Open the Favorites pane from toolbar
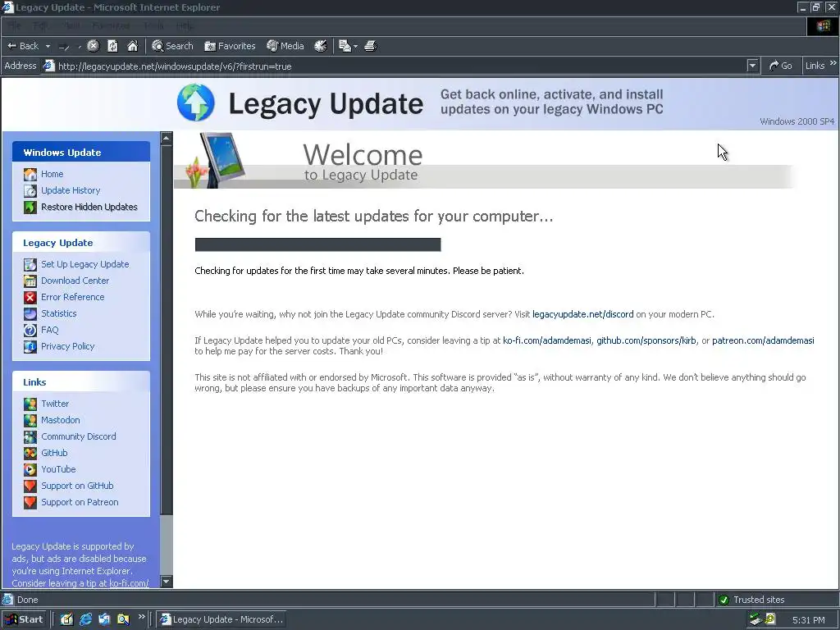The width and height of the screenshot is (840, 630). click(230, 46)
